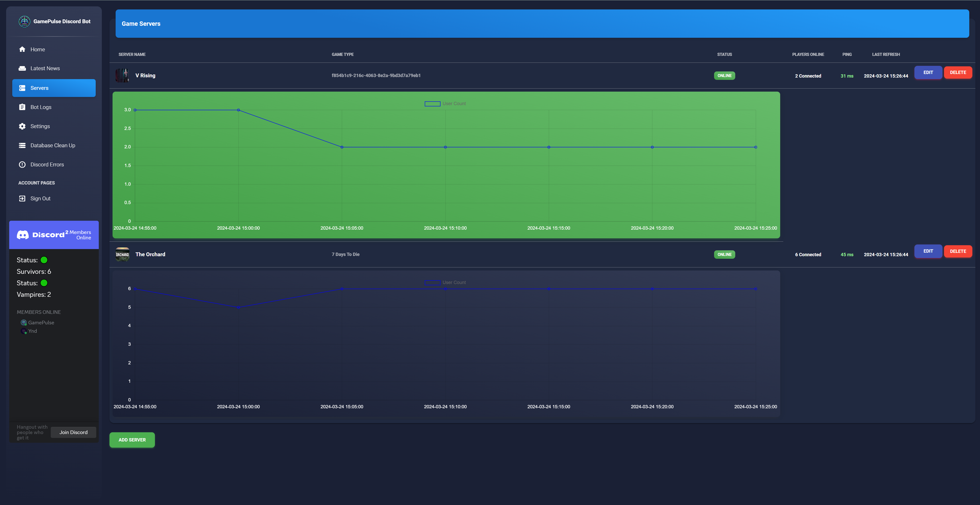Open the Latest News page
Viewport: 980px width, 505px height.
[45, 68]
